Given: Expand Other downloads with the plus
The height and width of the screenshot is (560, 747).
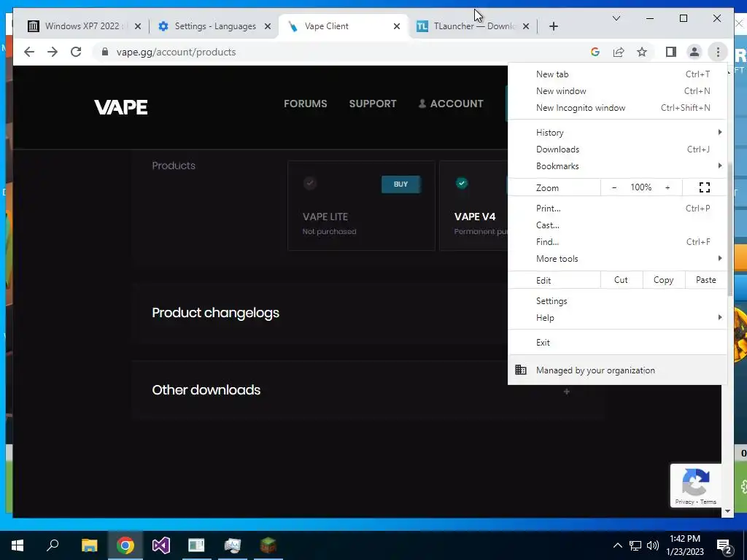Looking at the screenshot, I should coord(566,392).
